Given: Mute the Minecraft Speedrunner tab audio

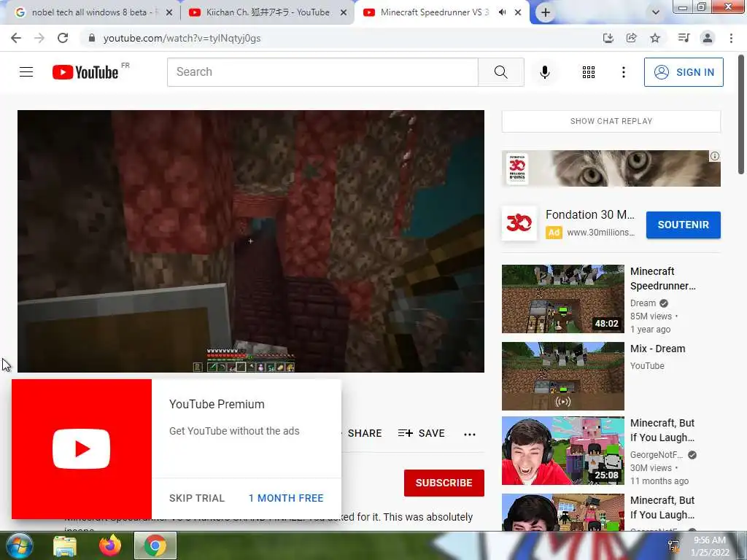Looking at the screenshot, I should click(x=502, y=12).
